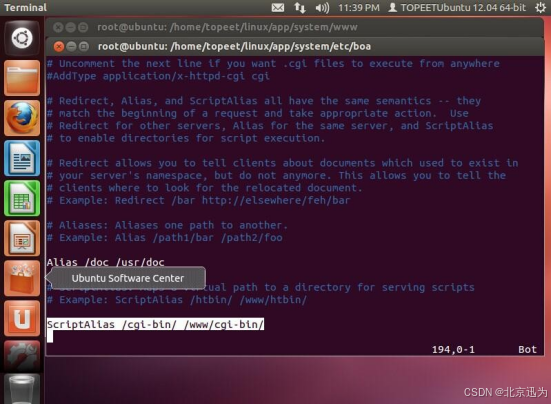Close the etc/boa terminal window
Viewport: 552px width, 404px height.
pyautogui.click(x=59, y=46)
